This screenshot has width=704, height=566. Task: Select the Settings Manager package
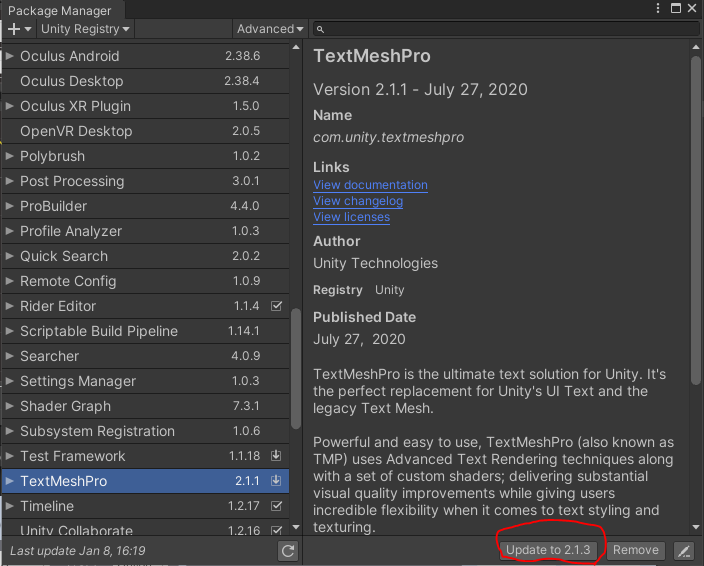point(145,381)
